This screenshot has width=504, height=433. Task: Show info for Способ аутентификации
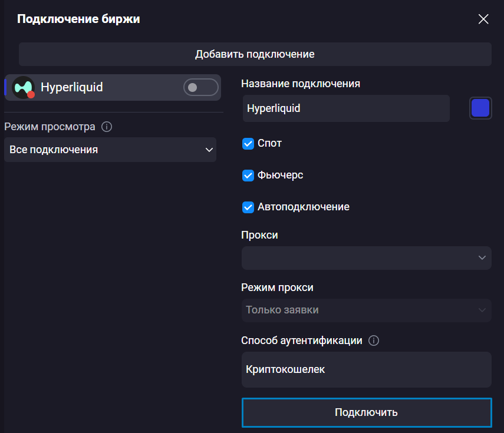tap(374, 341)
